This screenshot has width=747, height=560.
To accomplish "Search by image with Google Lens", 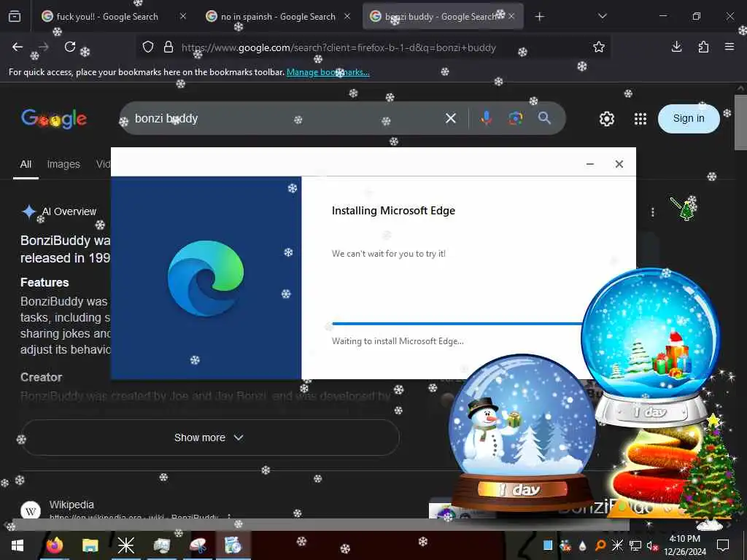I will [x=516, y=118].
